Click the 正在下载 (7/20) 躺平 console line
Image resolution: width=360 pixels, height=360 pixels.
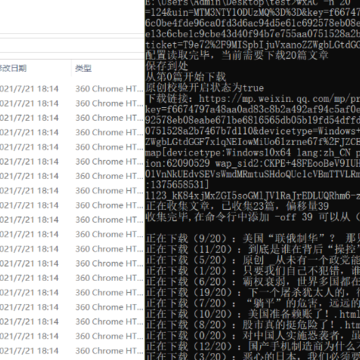253,303
